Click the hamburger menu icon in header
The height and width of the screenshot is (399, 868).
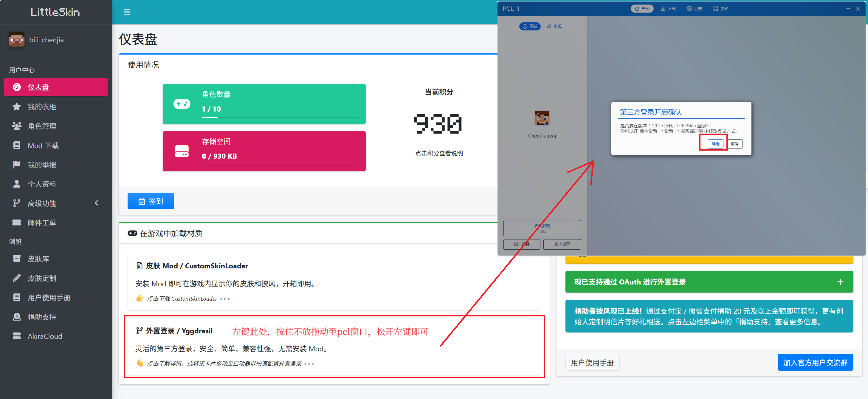click(x=127, y=12)
